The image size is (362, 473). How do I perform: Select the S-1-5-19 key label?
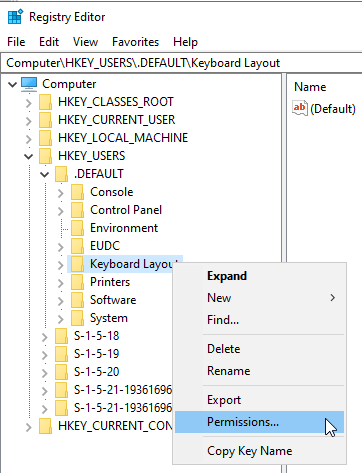tap(96, 354)
